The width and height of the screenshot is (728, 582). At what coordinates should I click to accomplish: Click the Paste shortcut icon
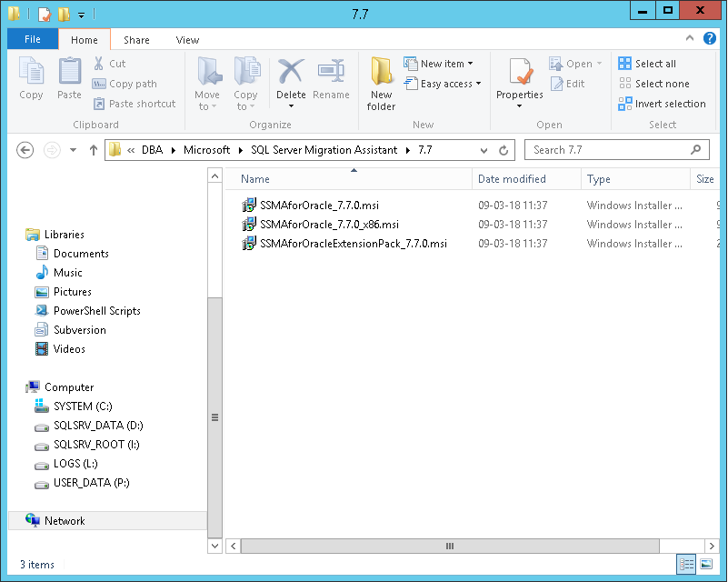pos(99,104)
